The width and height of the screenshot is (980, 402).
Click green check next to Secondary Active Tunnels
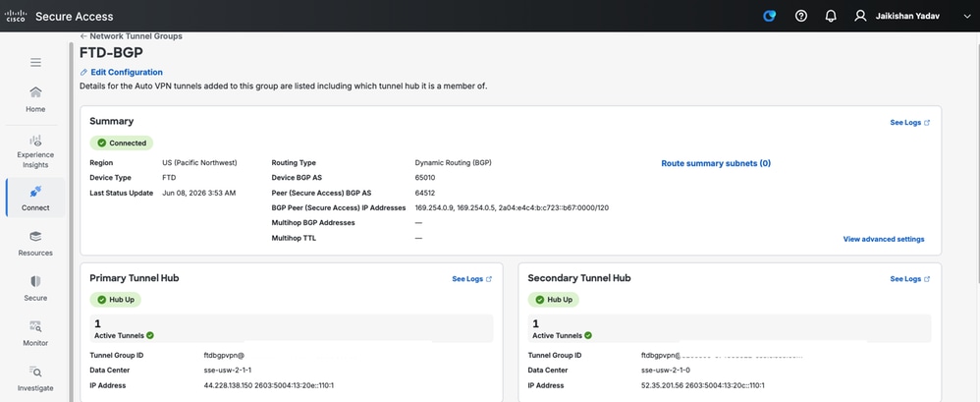(x=588, y=336)
